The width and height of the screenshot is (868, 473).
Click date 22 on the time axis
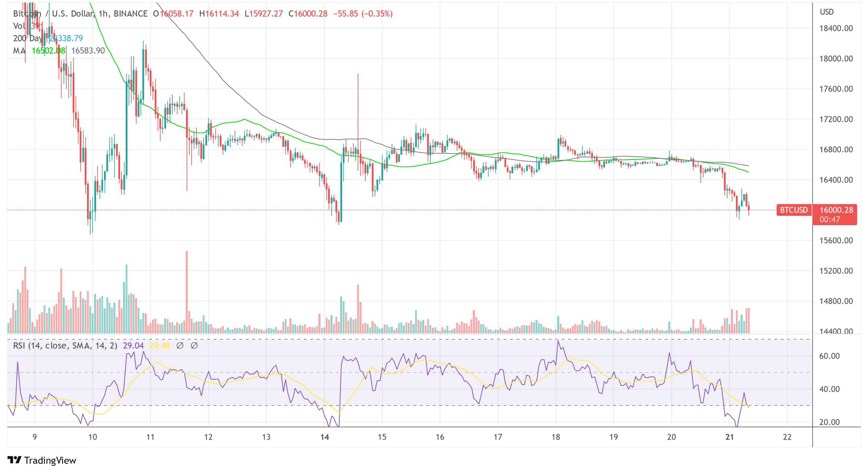click(x=787, y=437)
